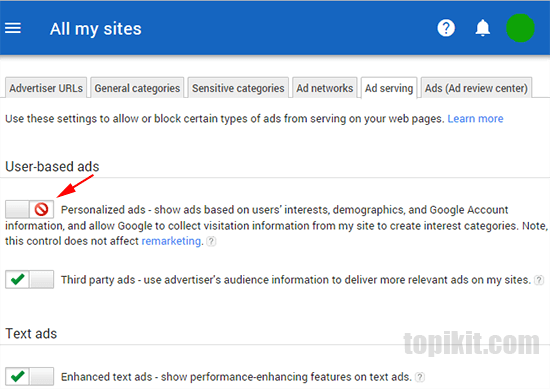Click the All my sites title
The width and height of the screenshot is (550, 389).
pyautogui.click(x=95, y=29)
